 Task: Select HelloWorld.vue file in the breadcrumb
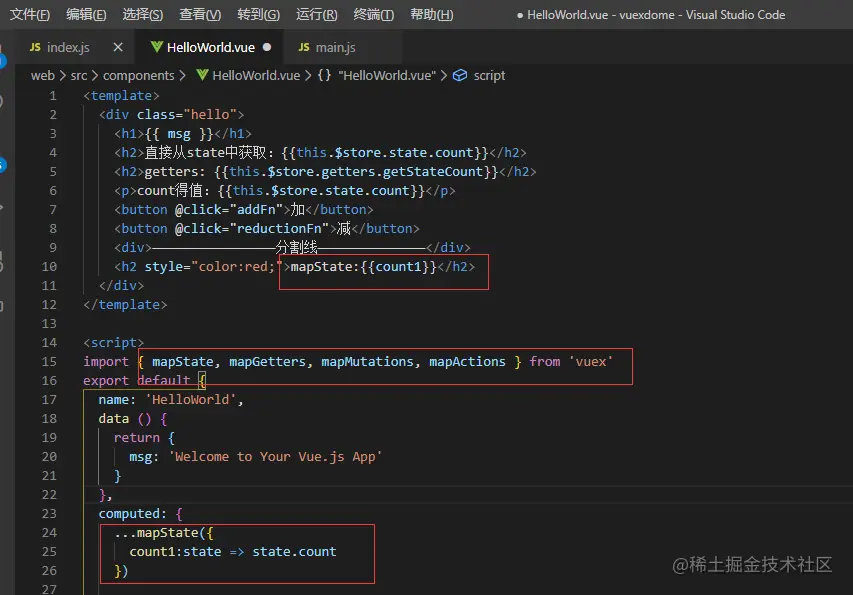pos(256,76)
